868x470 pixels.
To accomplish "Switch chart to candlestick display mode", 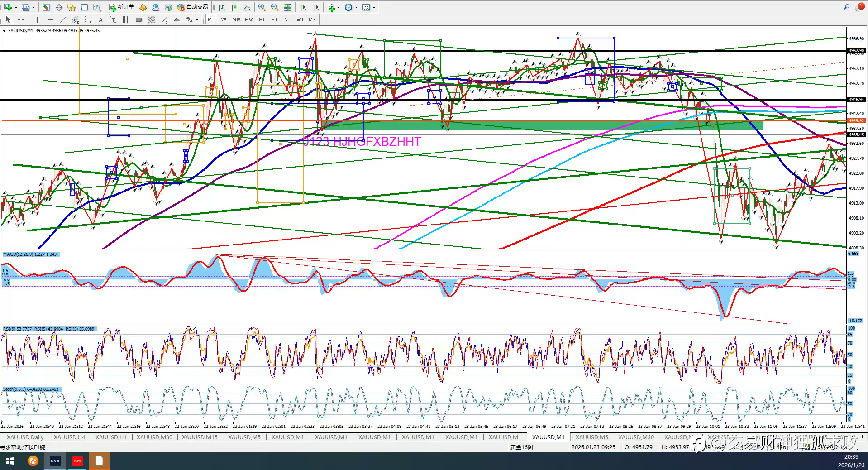I will click(234, 7).
